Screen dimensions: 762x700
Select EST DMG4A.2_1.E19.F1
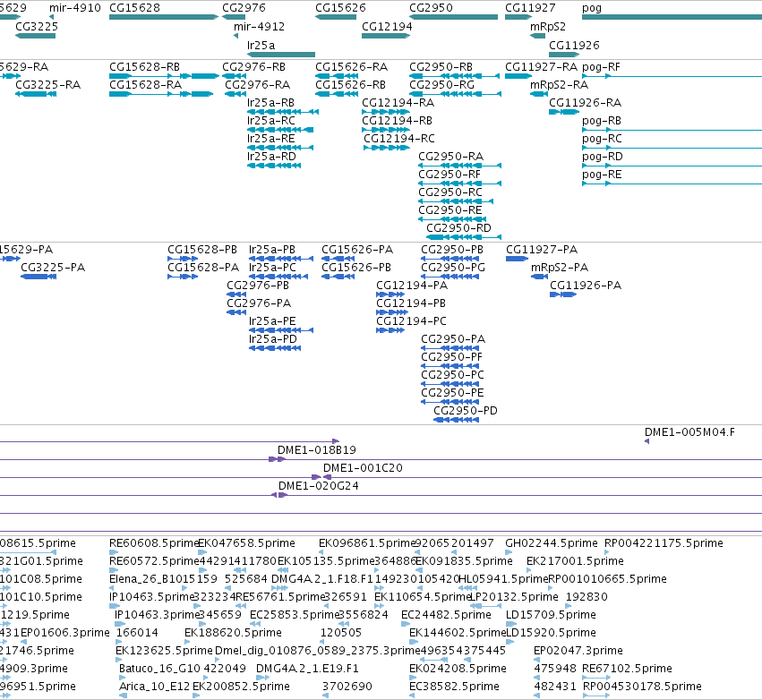coord(307,669)
